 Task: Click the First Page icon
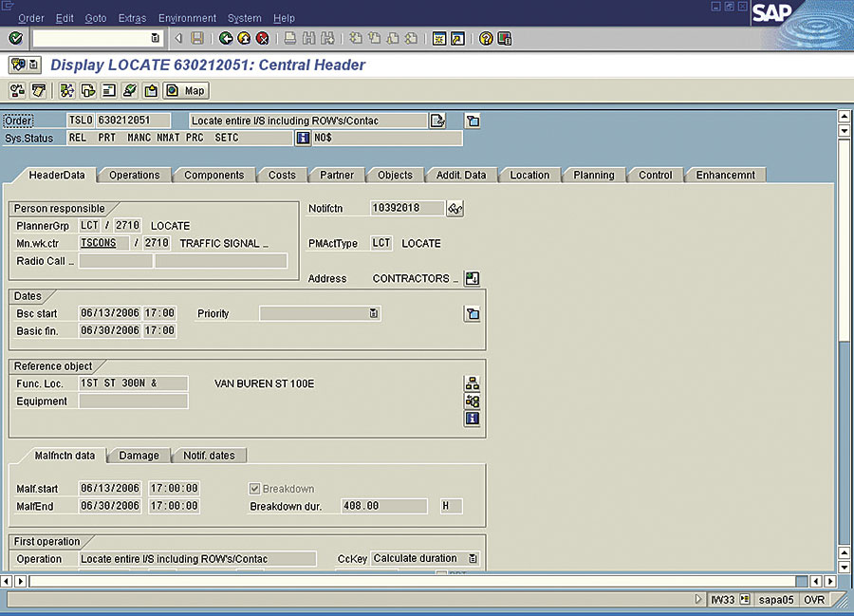(x=356, y=38)
